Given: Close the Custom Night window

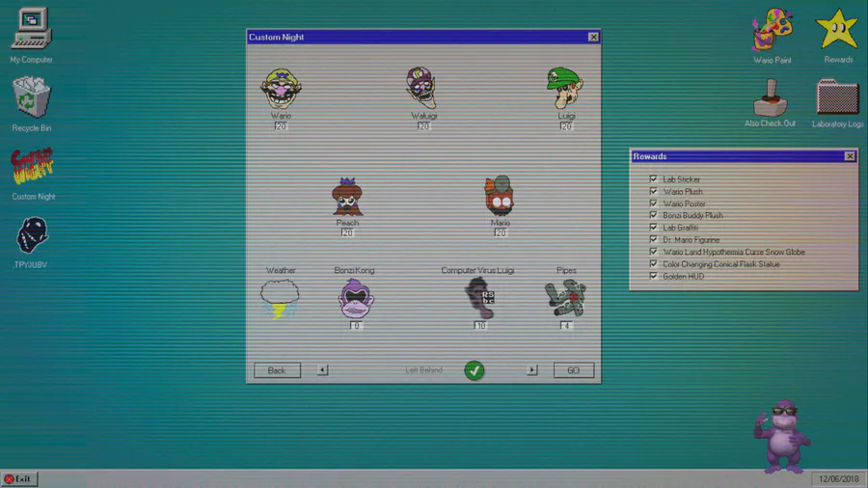Looking at the screenshot, I should pos(593,37).
